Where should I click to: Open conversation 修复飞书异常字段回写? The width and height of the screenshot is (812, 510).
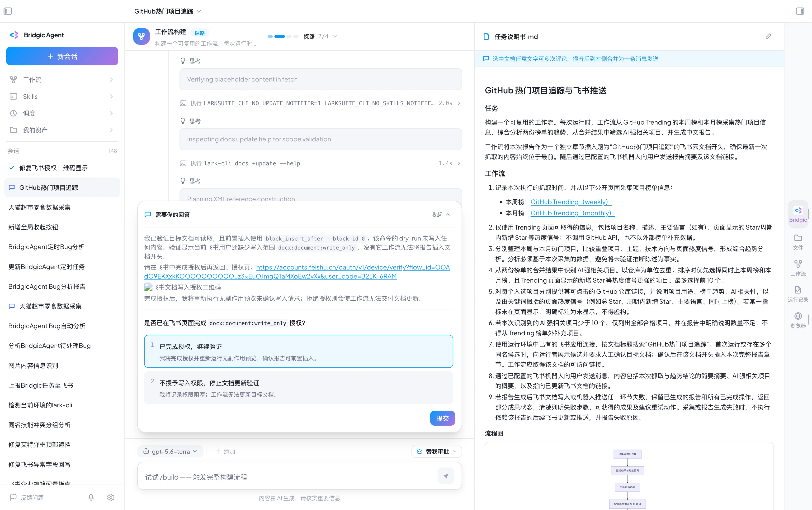coord(62,464)
